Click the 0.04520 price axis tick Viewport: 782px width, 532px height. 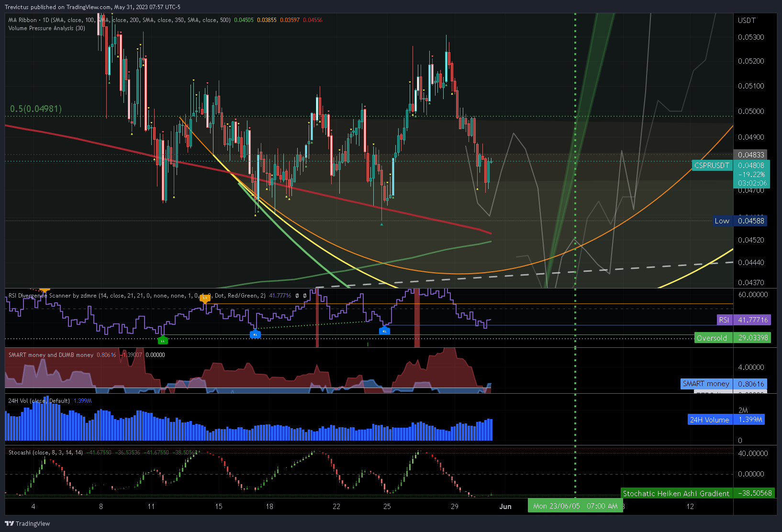751,240
